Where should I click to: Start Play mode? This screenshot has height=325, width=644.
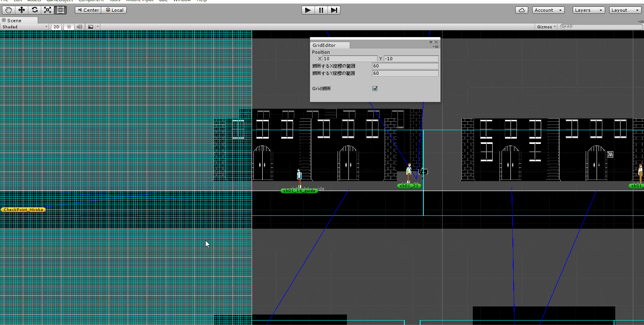(308, 10)
